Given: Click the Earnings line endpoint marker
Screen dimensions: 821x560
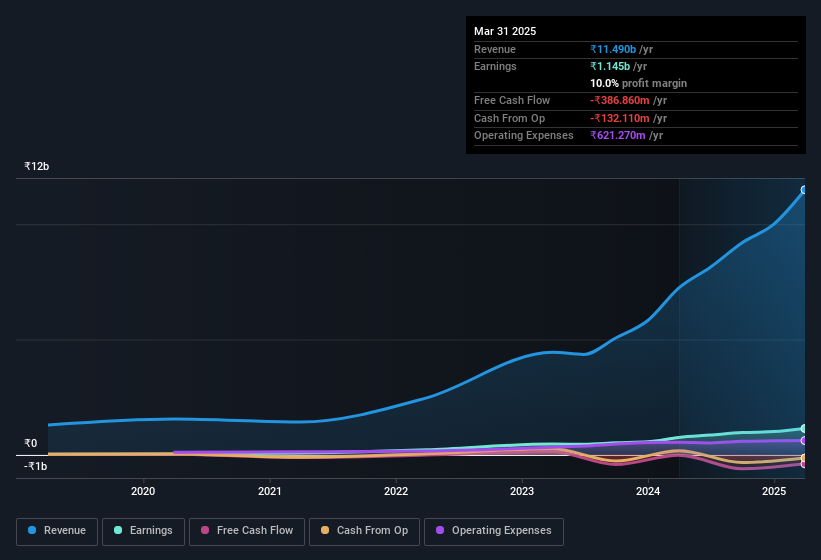Looking at the screenshot, I should [x=804, y=429].
